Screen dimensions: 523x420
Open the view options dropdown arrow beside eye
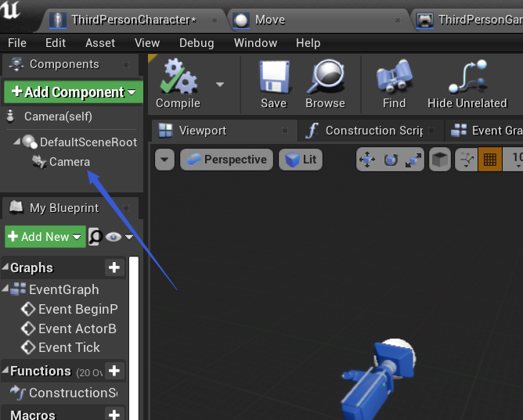(x=129, y=237)
